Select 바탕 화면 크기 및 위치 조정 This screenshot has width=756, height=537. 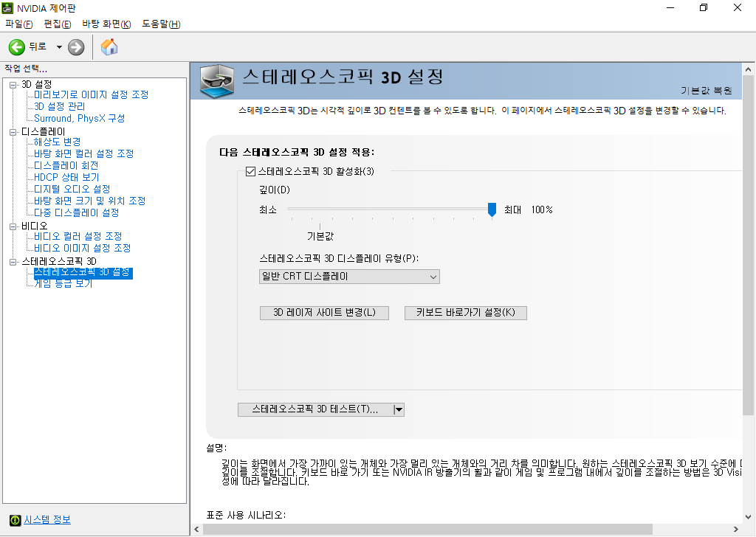(x=89, y=201)
